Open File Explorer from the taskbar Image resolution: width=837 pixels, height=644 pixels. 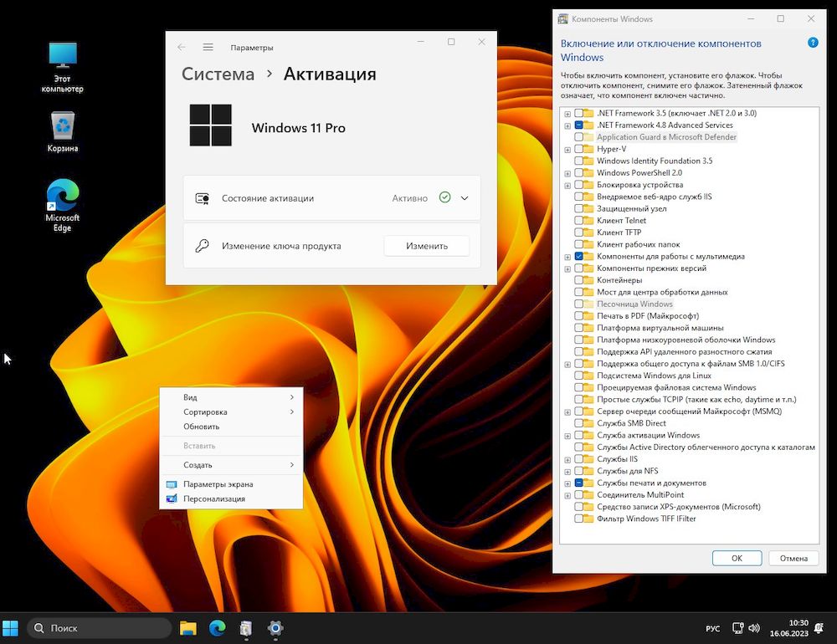coord(187,628)
